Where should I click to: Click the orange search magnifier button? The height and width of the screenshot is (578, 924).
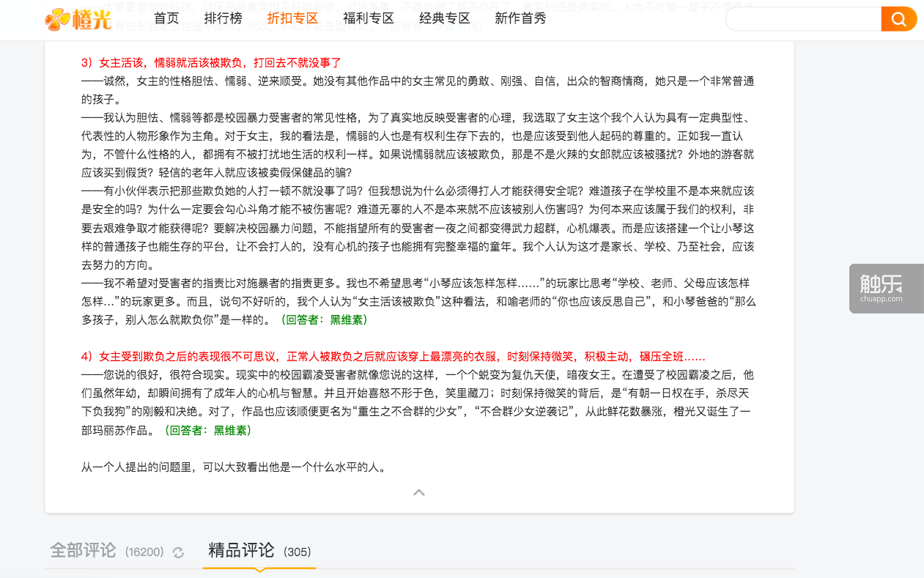click(899, 19)
